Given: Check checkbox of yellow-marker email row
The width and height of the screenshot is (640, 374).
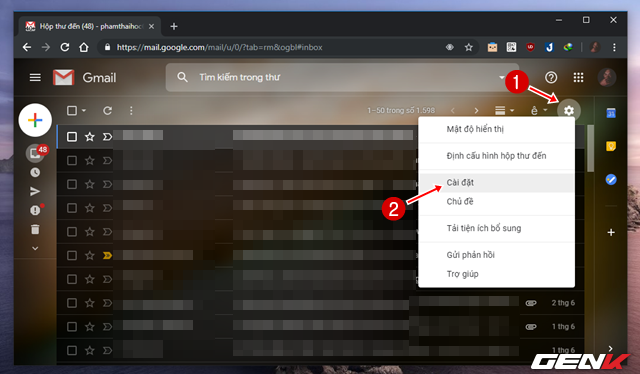Looking at the screenshot, I should click(72, 256).
